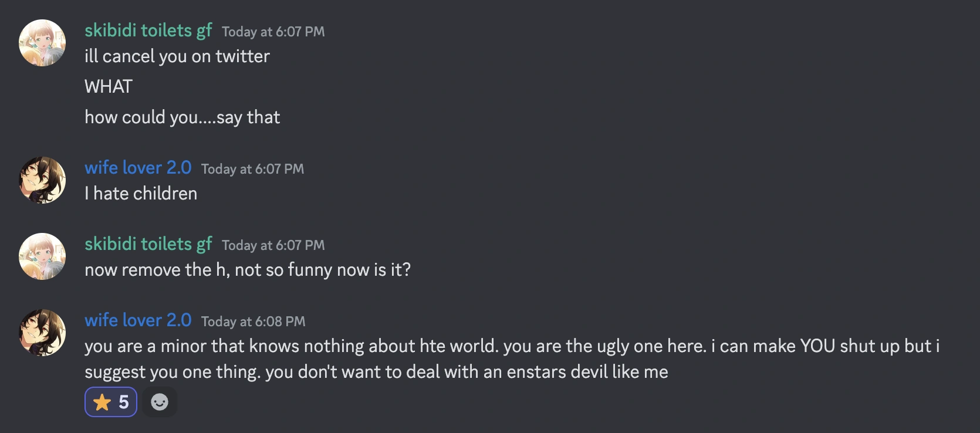Viewport: 980px width, 433px height.
Task: Click the star emoji inside the reaction pill
Action: click(103, 402)
